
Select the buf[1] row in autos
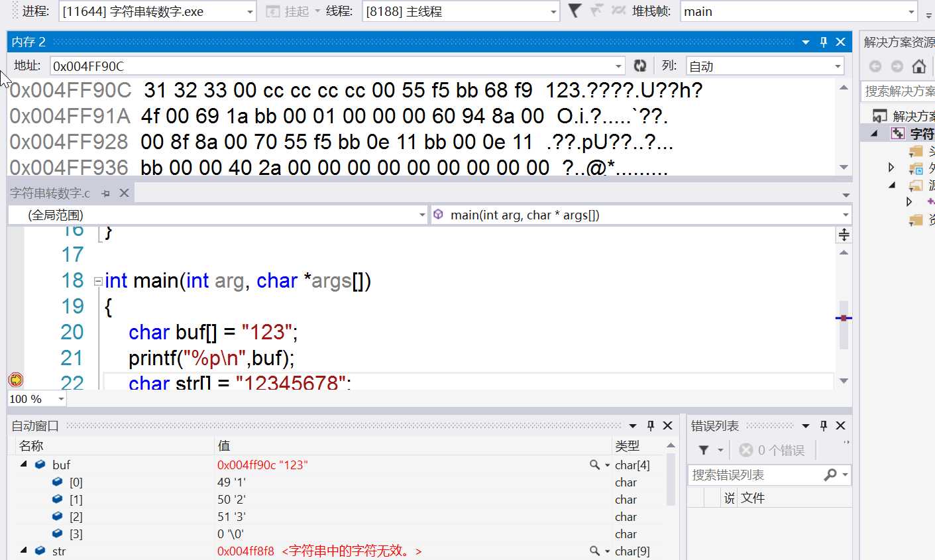(339, 500)
